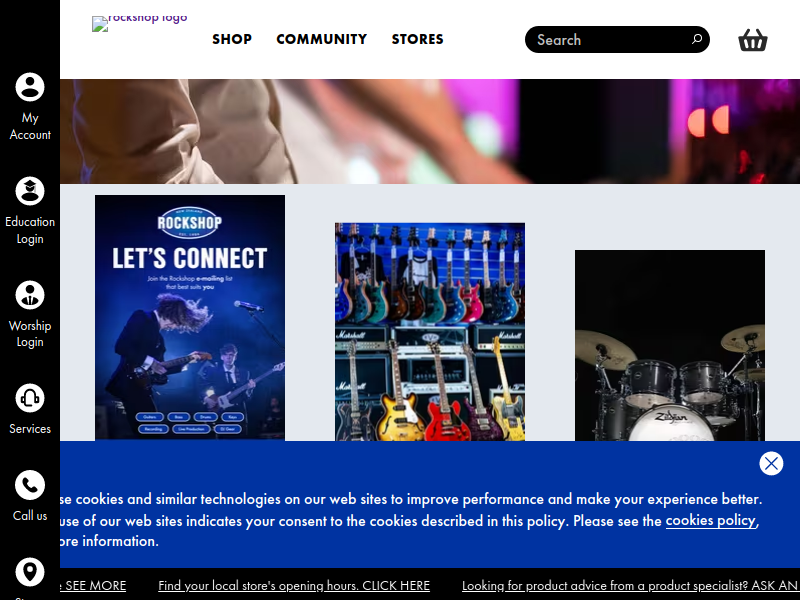Open the My Account icon
Screen dimensions: 800x600
coord(30,87)
